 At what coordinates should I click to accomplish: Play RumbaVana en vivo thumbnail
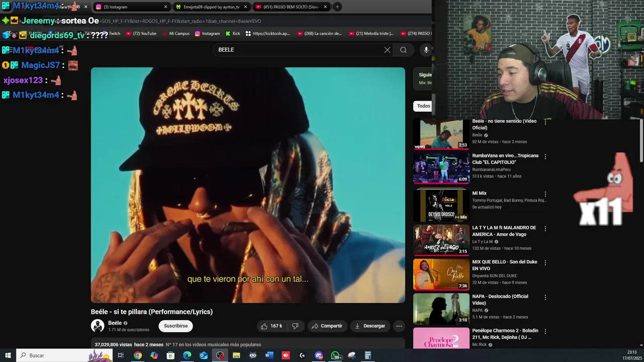(441, 168)
